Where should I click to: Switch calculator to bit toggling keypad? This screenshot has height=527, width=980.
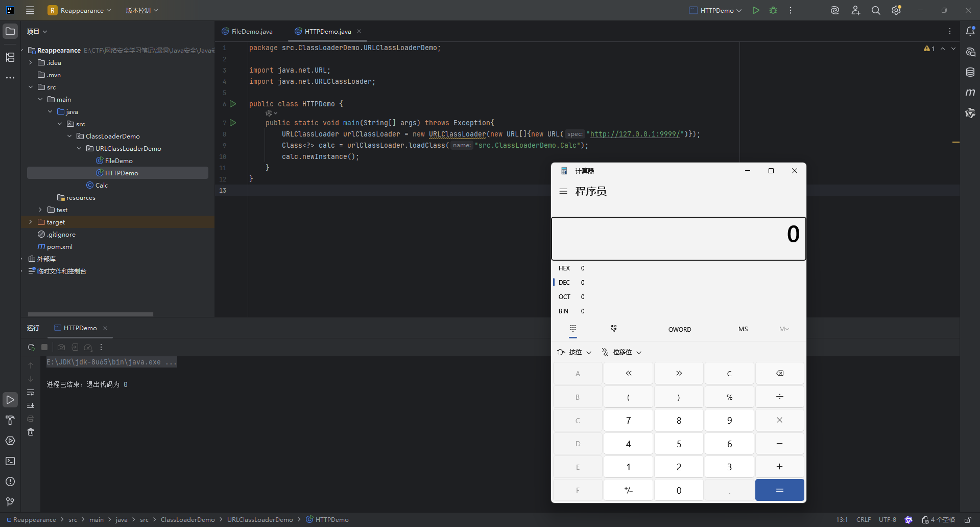click(x=614, y=329)
